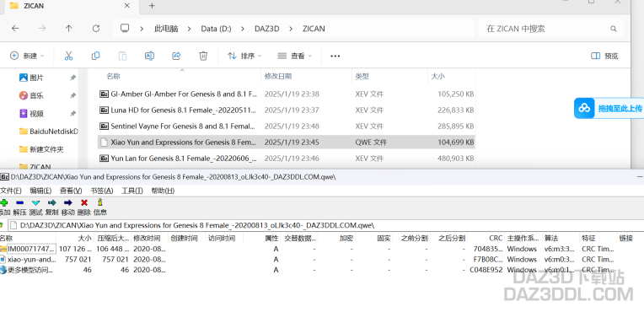
Task: Click the search magnifier icon in Explorer
Action: [613, 29]
